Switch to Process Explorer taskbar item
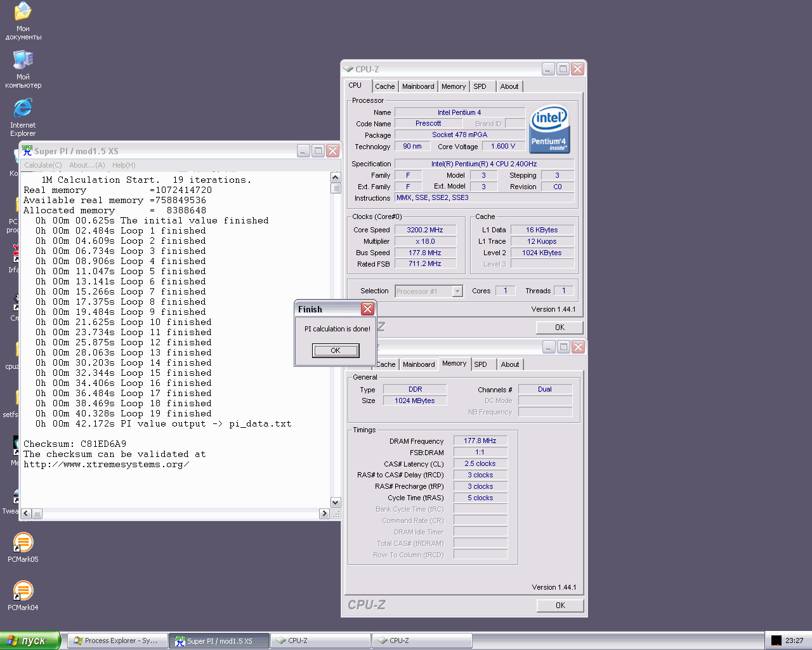 (117, 640)
